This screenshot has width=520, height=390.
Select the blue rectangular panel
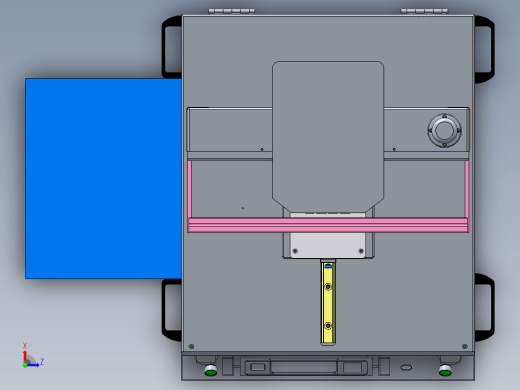point(103,178)
